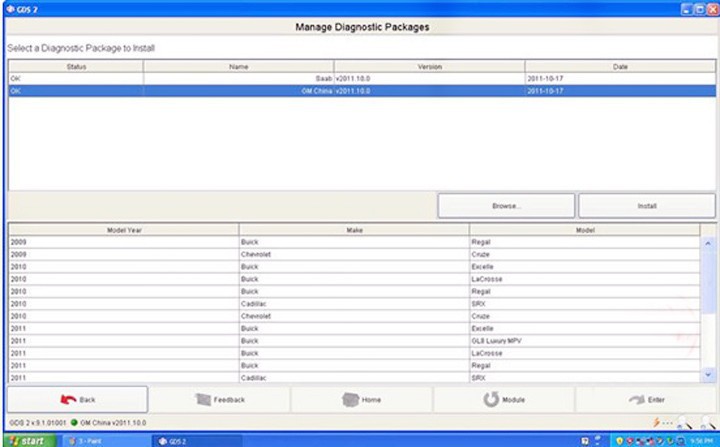Click the OK status in the Saab row

[x=76, y=79]
